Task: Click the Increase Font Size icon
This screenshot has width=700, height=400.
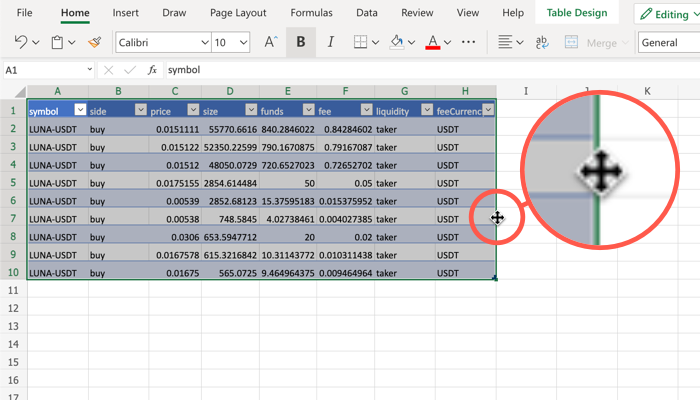Action: pyautogui.click(x=271, y=43)
